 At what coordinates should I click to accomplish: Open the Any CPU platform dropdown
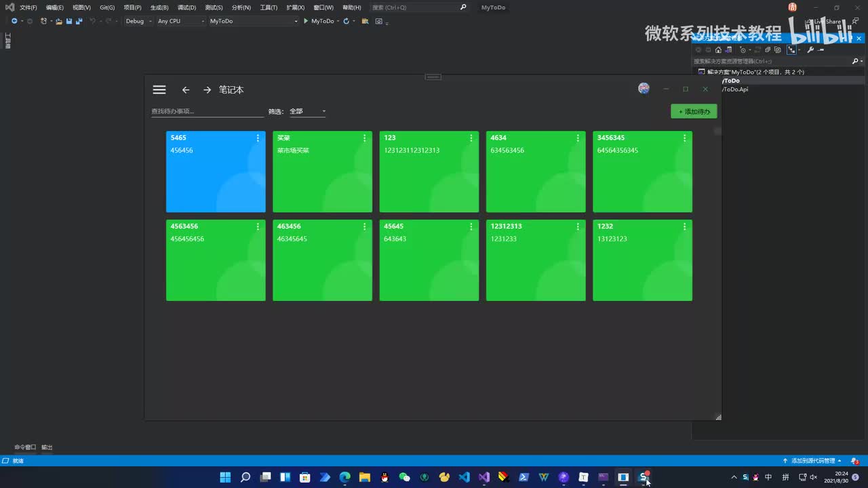[x=180, y=21]
